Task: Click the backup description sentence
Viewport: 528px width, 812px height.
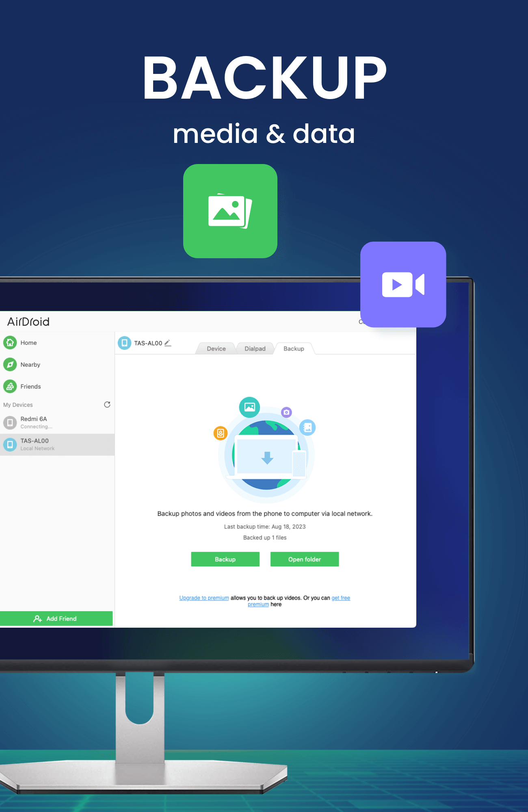Action: click(x=265, y=514)
